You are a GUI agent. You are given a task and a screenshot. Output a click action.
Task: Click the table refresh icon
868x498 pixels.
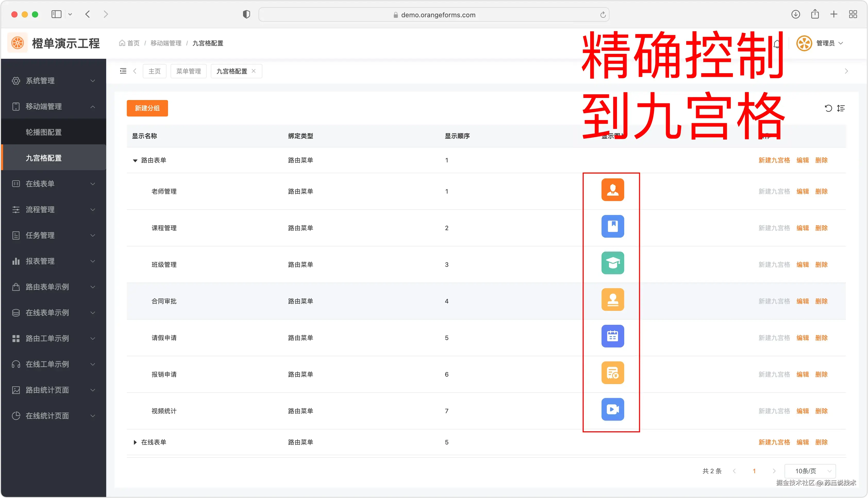pyautogui.click(x=828, y=109)
